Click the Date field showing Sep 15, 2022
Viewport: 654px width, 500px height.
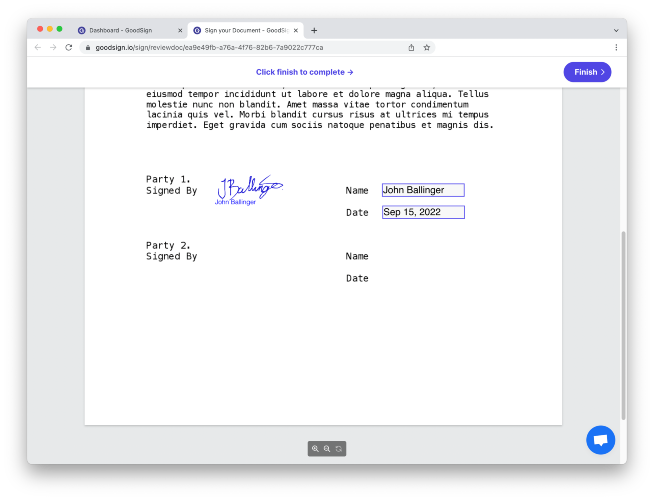pyautogui.click(x=423, y=212)
